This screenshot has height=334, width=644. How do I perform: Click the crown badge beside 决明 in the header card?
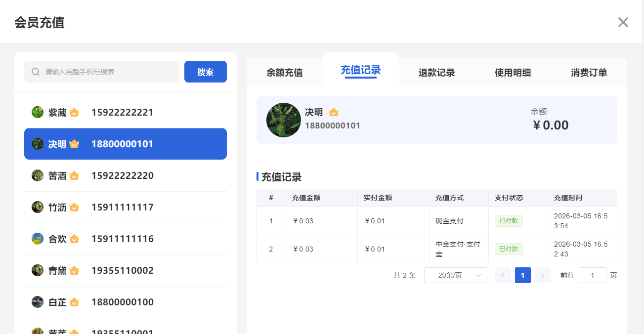point(334,112)
